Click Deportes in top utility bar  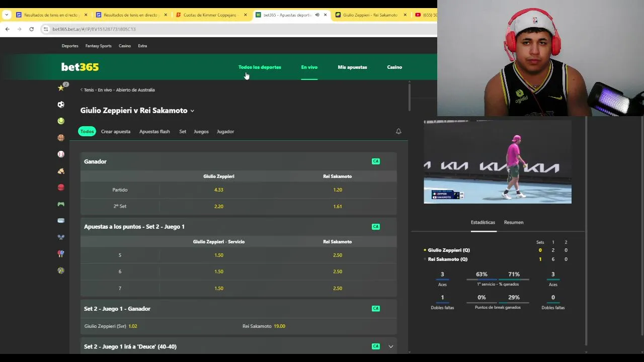click(x=70, y=46)
